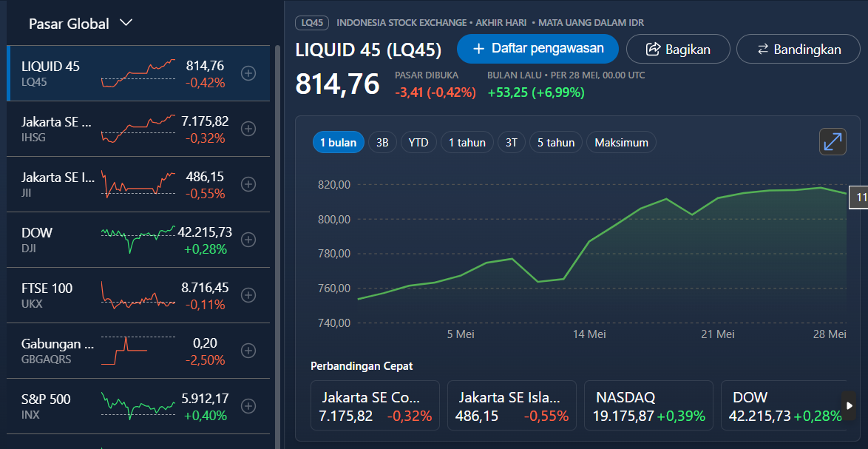Select the YTD range tab
Viewport: 868px width, 449px height.
click(418, 142)
